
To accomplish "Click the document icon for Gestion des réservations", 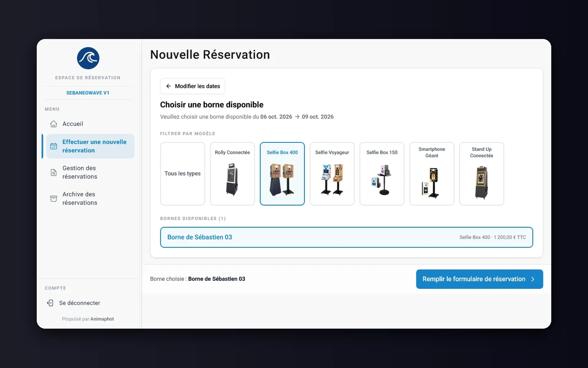I will point(54,172).
